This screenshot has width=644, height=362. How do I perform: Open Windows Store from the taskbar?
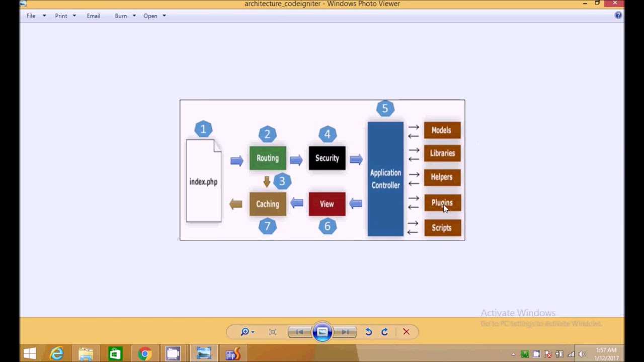tap(115, 354)
